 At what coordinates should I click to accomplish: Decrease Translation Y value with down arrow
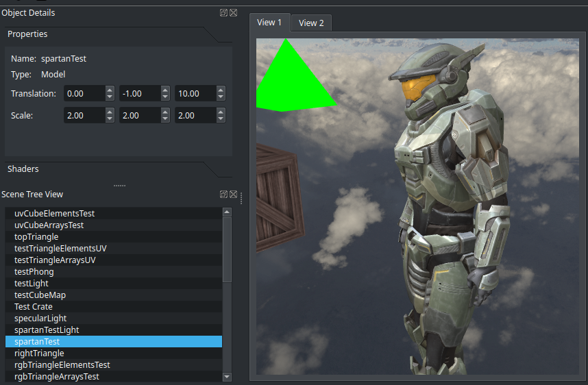coord(165,97)
